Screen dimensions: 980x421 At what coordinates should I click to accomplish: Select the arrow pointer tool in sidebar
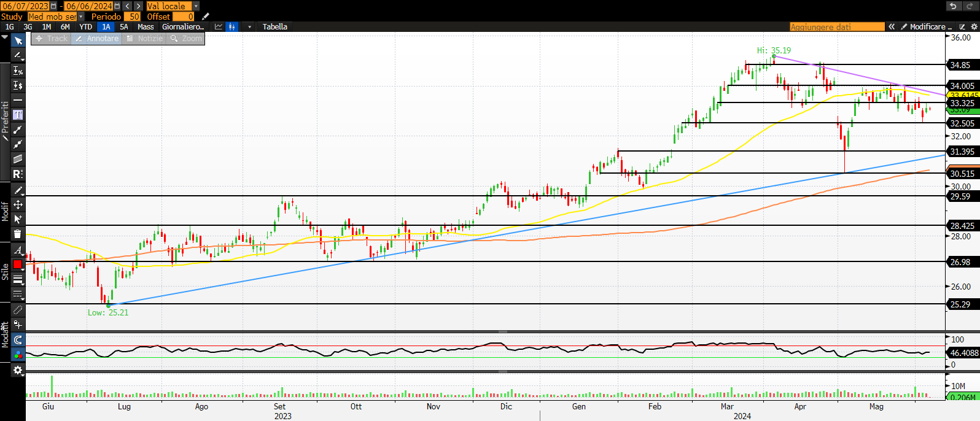click(18, 41)
